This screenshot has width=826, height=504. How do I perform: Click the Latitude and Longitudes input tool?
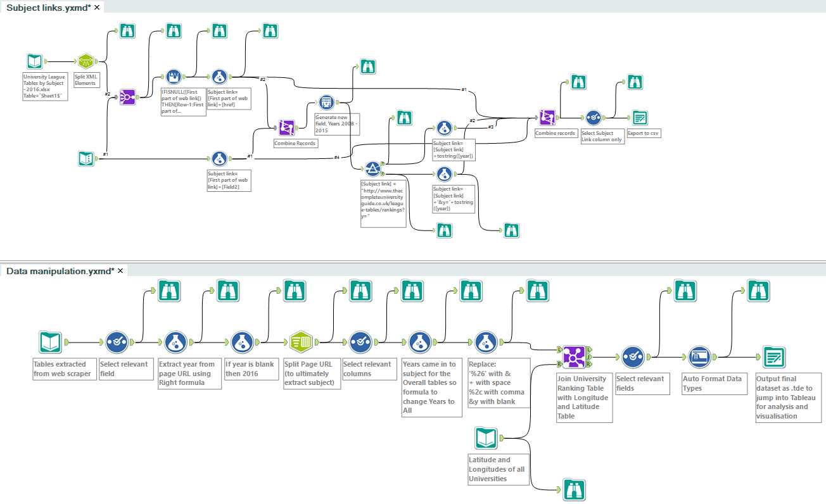click(485, 438)
